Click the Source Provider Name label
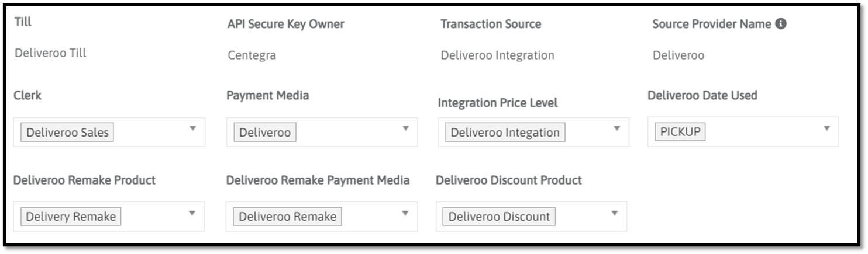Viewport: 868px width, 254px height. click(712, 25)
